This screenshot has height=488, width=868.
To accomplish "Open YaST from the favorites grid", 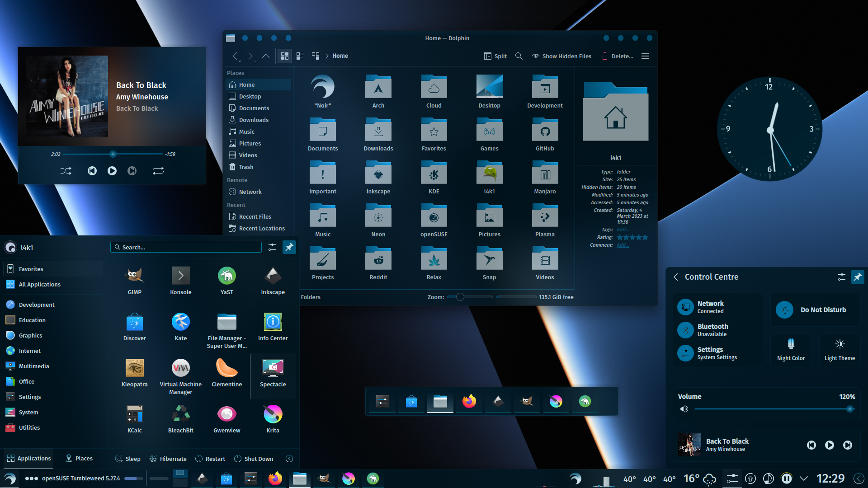I will click(226, 281).
